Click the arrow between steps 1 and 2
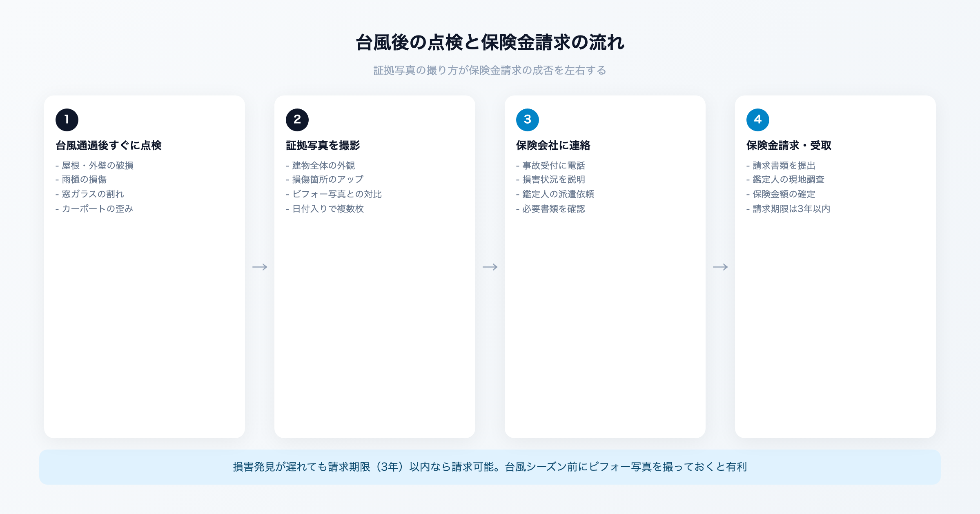The height and width of the screenshot is (514, 980). pyautogui.click(x=260, y=267)
